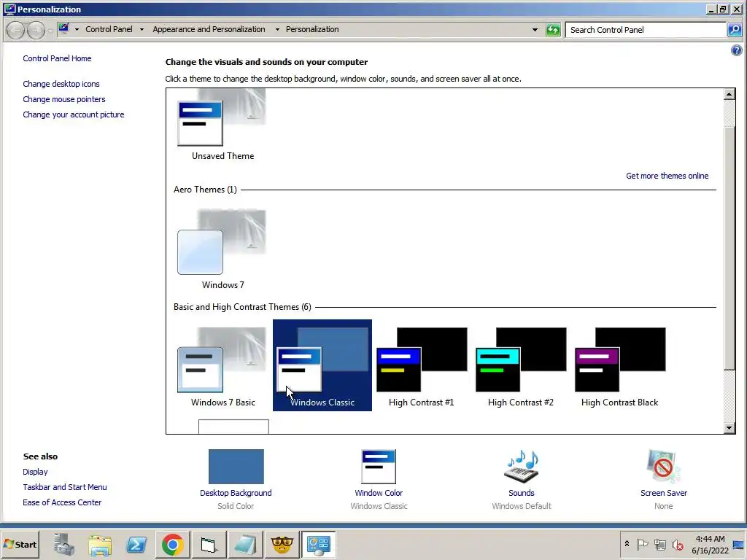The width and height of the screenshot is (747, 560).
Task: Open Google Chrome from taskbar
Action: click(172, 544)
